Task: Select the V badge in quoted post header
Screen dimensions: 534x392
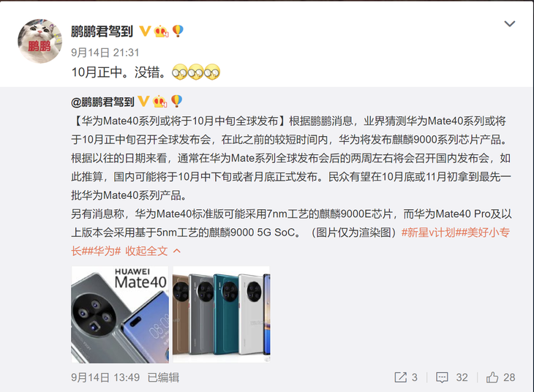Action: click(x=143, y=101)
